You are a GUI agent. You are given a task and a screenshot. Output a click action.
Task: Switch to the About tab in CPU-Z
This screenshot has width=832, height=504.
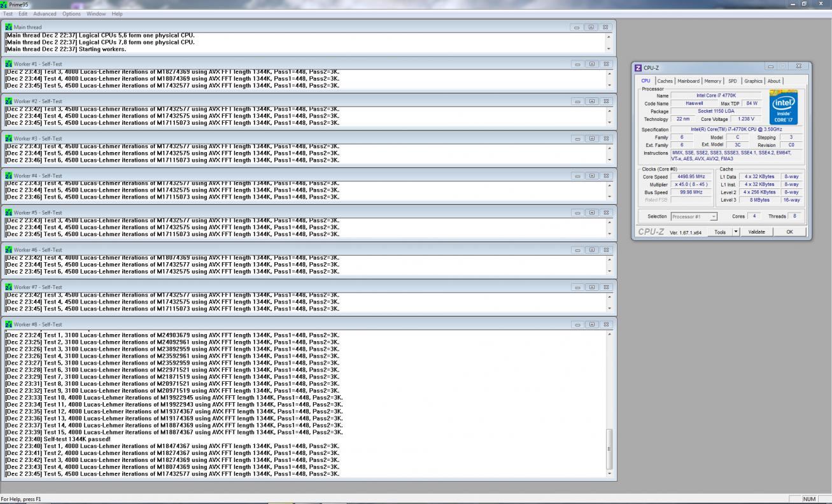pyautogui.click(x=773, y=81)
